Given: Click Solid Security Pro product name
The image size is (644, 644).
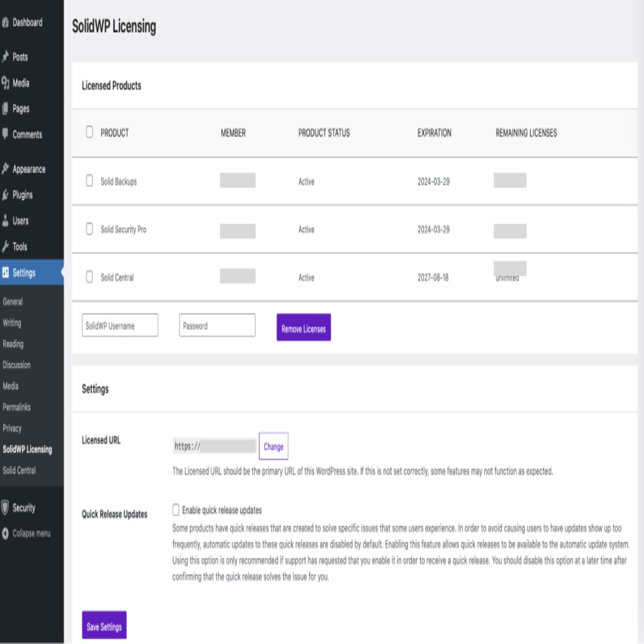Looking at the screenshot, I should [x=124, y=230].
